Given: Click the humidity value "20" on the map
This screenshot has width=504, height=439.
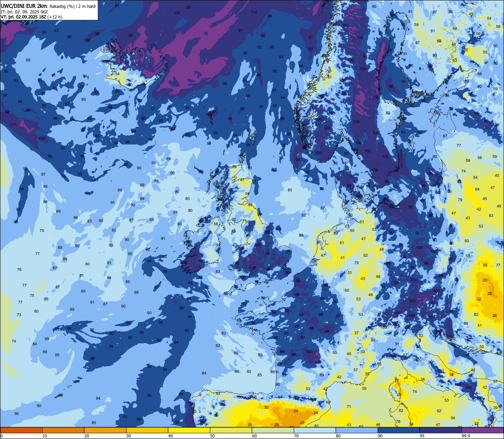Looking at the screenshot, I should click(x=302, y=422).
